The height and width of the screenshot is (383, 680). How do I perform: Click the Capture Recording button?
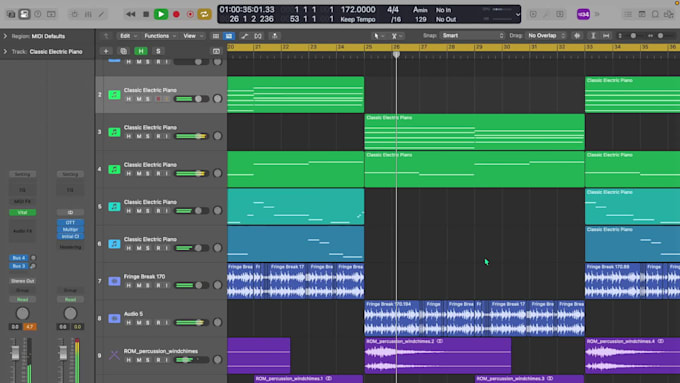click(190, 14)
